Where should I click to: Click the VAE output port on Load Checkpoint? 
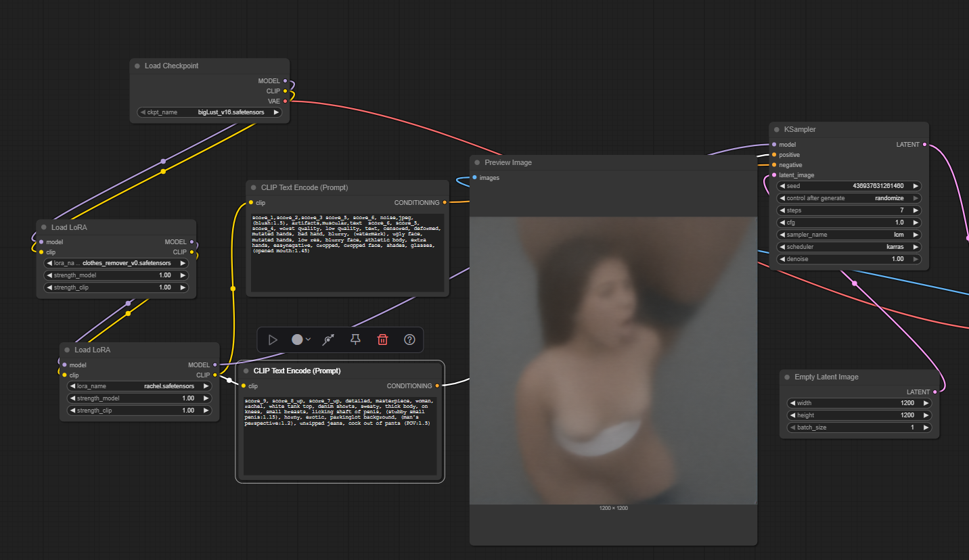click(x=285, y=101)
